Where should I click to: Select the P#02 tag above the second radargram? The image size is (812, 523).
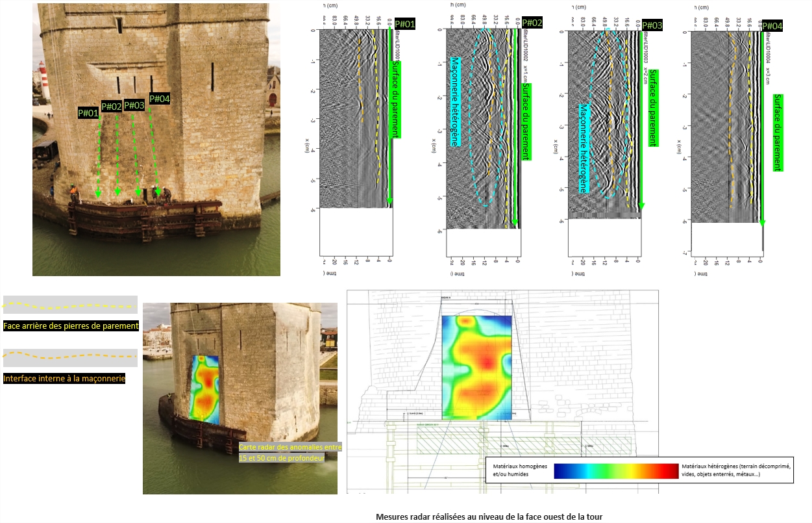(532, 23)
